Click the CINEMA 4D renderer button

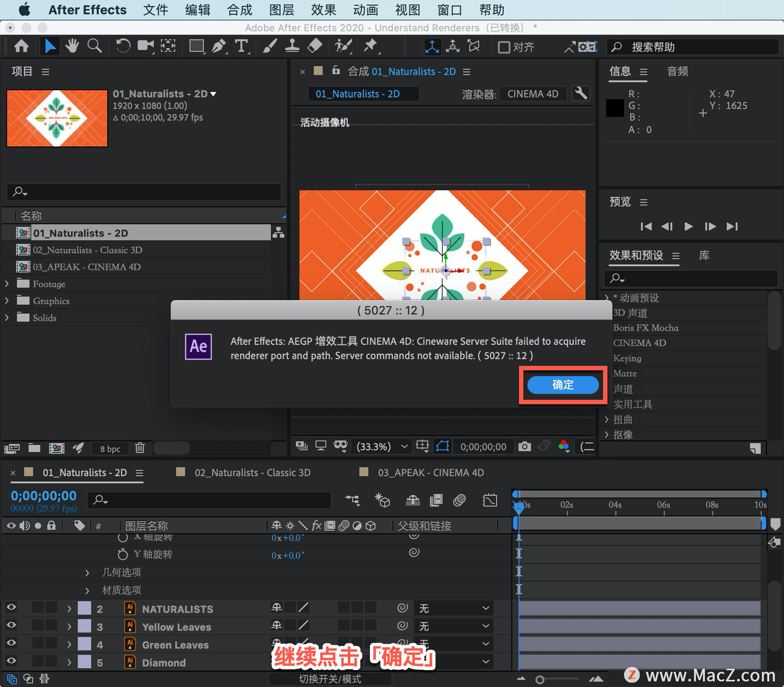pyautogui.click(x=533, y=94)
